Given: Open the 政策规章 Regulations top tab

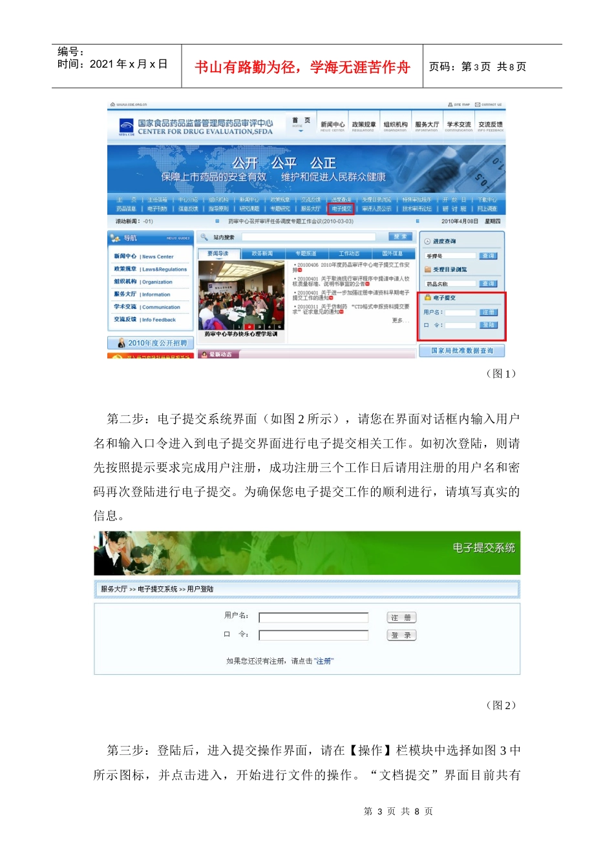Looking at the screenshot, I should click(x=363, y=126).
